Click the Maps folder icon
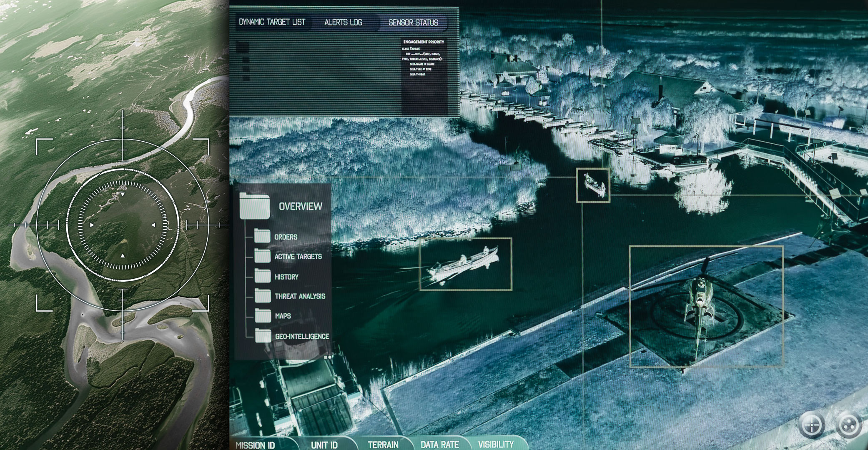 262,315
